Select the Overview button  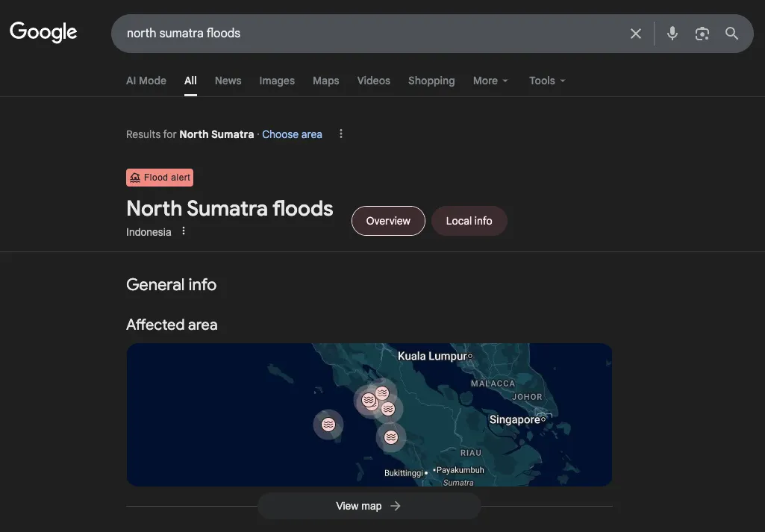(388, 220)
